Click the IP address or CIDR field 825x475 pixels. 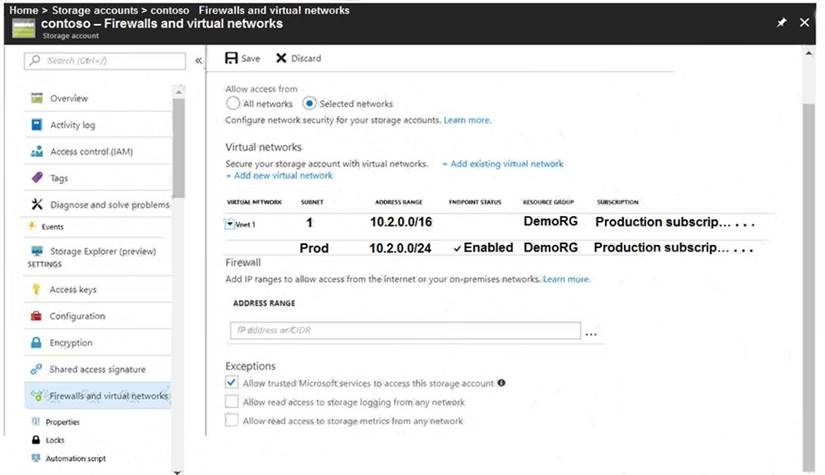(404, 330)
